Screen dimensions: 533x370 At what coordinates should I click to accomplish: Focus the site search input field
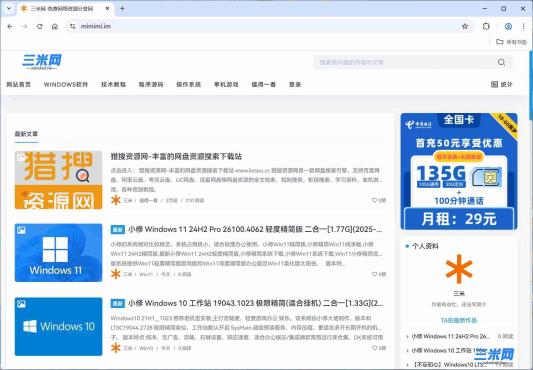(405, 62)
